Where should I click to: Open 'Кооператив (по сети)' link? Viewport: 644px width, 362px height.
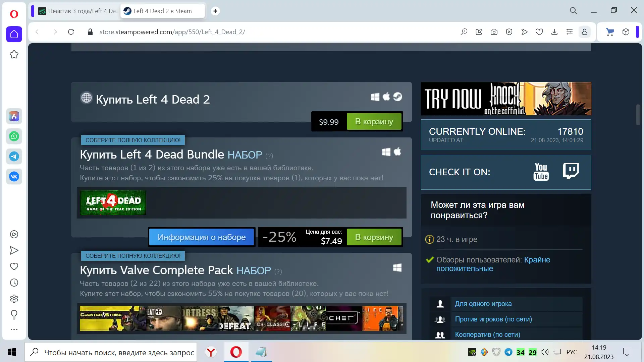click(x=488, y=335)
